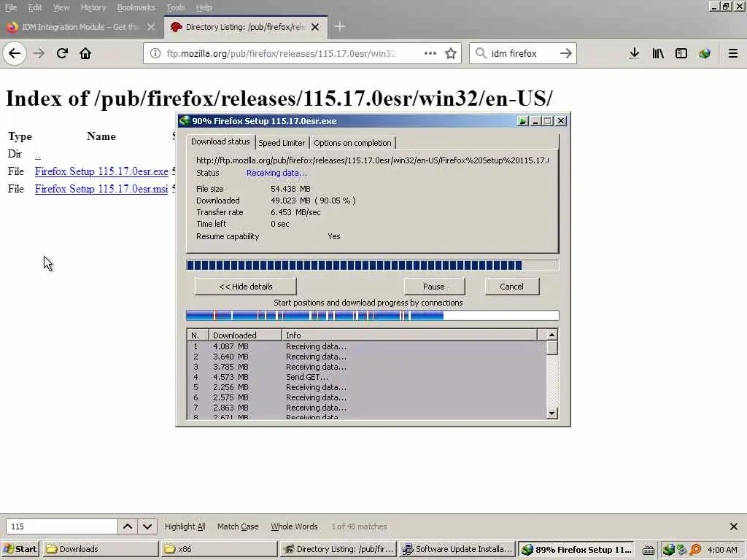Open the File menu
The width and height of the screenshot is (747, 560).
[10, 7]
